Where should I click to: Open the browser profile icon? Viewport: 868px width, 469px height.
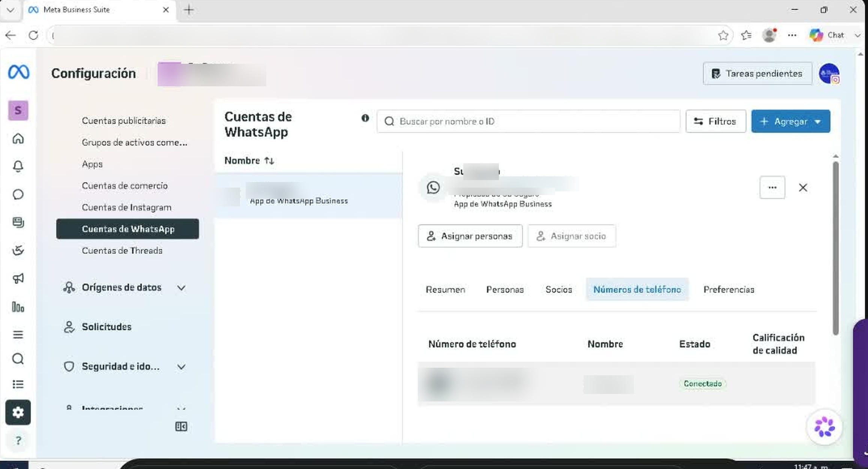[769, 35]
